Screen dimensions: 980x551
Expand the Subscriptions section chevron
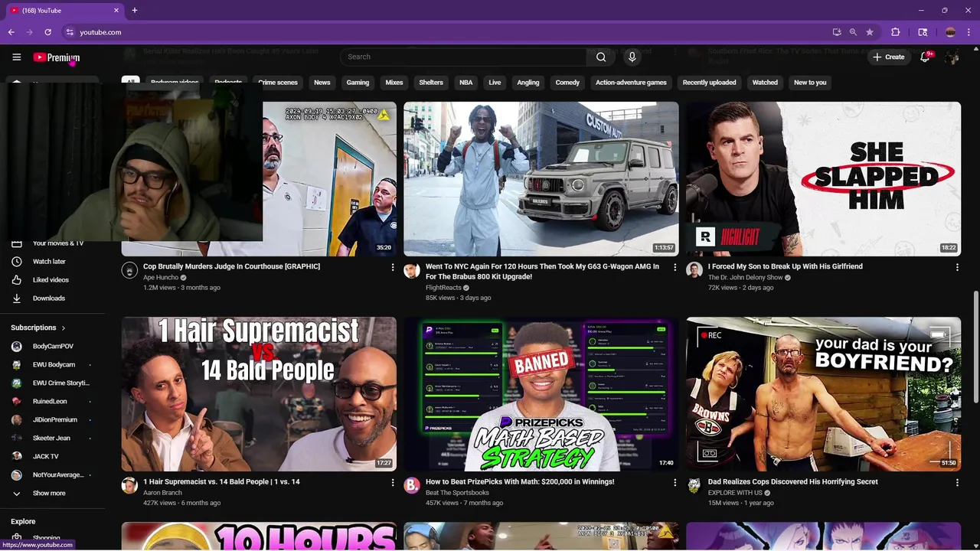pyautogui.click(x=64, y=328)
